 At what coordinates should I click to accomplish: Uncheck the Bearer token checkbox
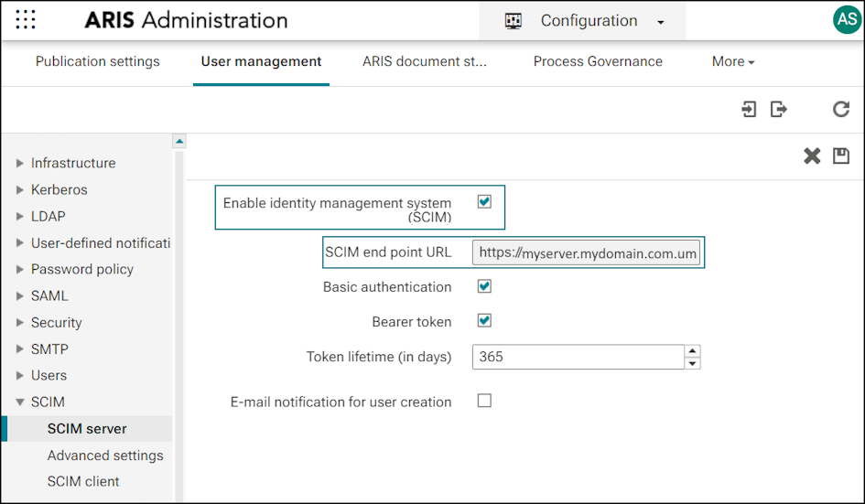(x=484, y=320)
